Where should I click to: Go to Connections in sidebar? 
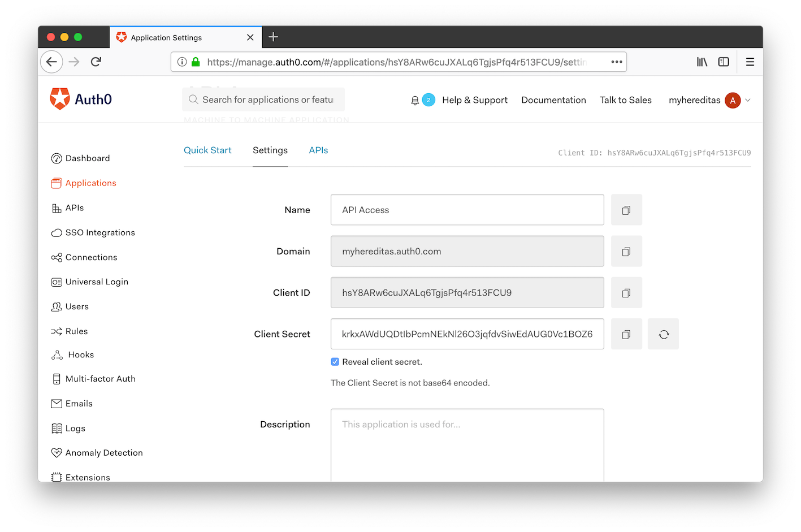click(x=92, y=257)
